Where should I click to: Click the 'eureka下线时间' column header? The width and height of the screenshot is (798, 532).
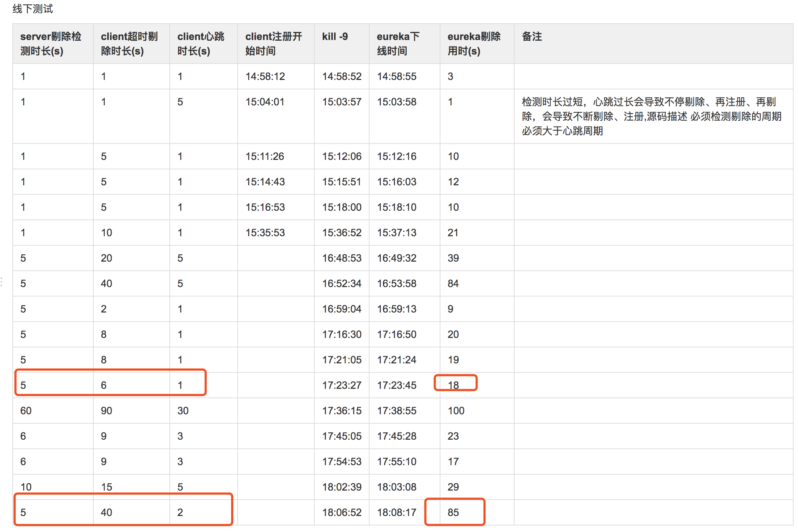point(398,44)
